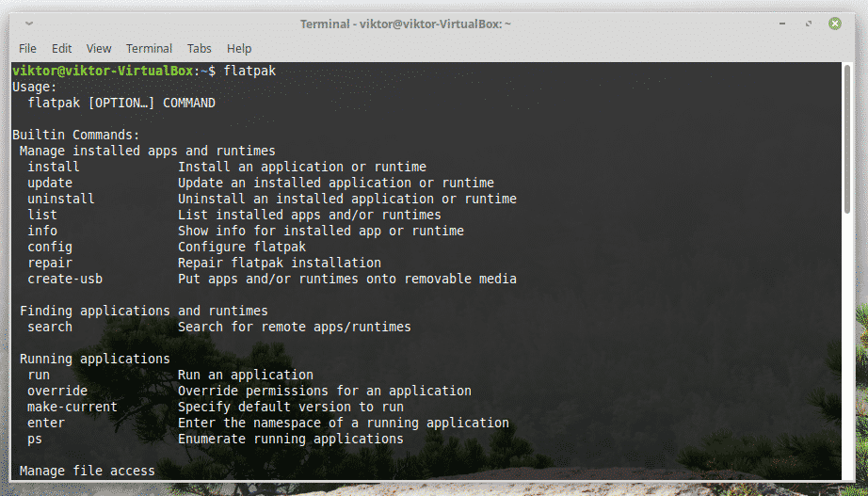Click the 'repair' command name

pyautogui.click(x=50, y=263)
